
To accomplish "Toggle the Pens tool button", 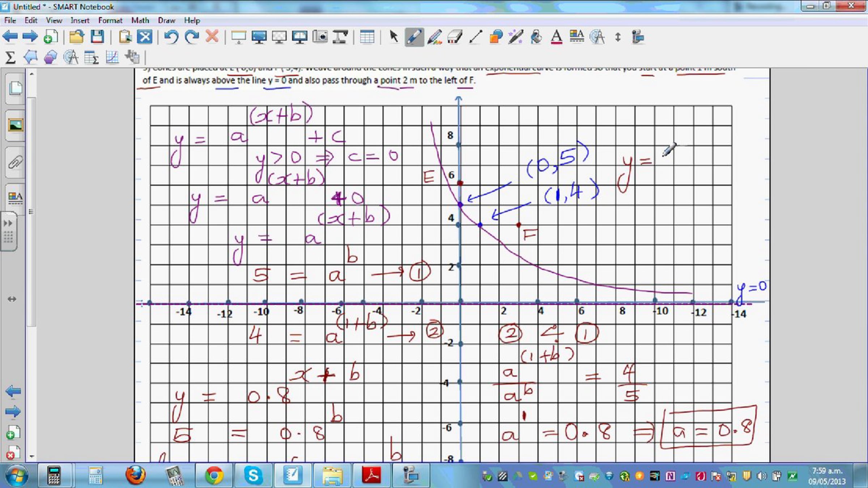I will tap(414, 37).
